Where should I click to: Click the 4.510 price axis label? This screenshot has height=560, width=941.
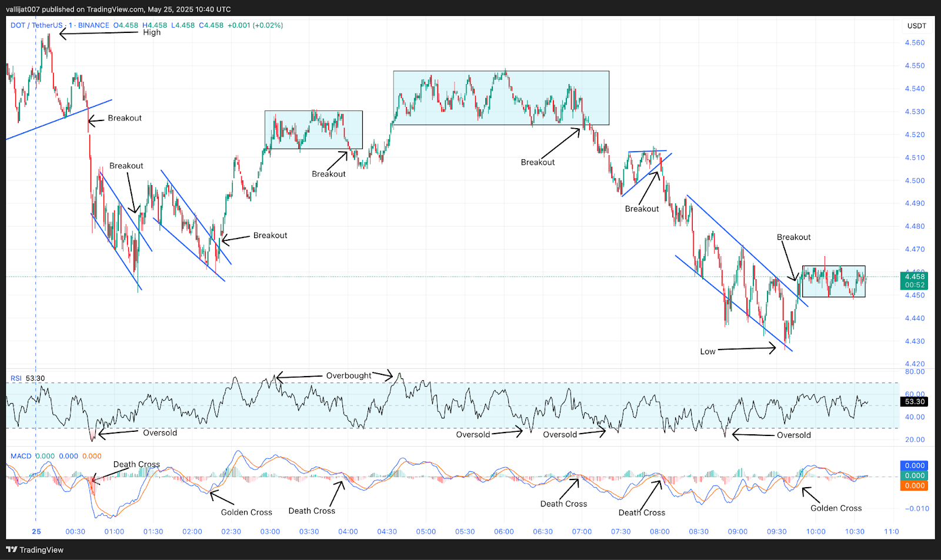[x=915, y=157]
